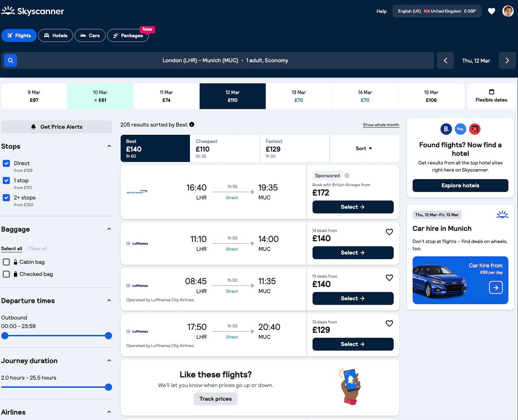Open saved favourites heart in header

(x=491, y=11)
